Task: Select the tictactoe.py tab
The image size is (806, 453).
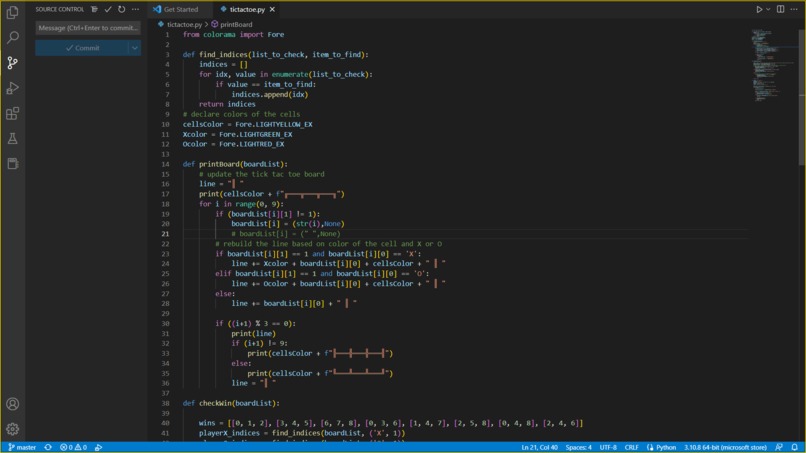Action: pyautogui.click(x=247, y=9)
